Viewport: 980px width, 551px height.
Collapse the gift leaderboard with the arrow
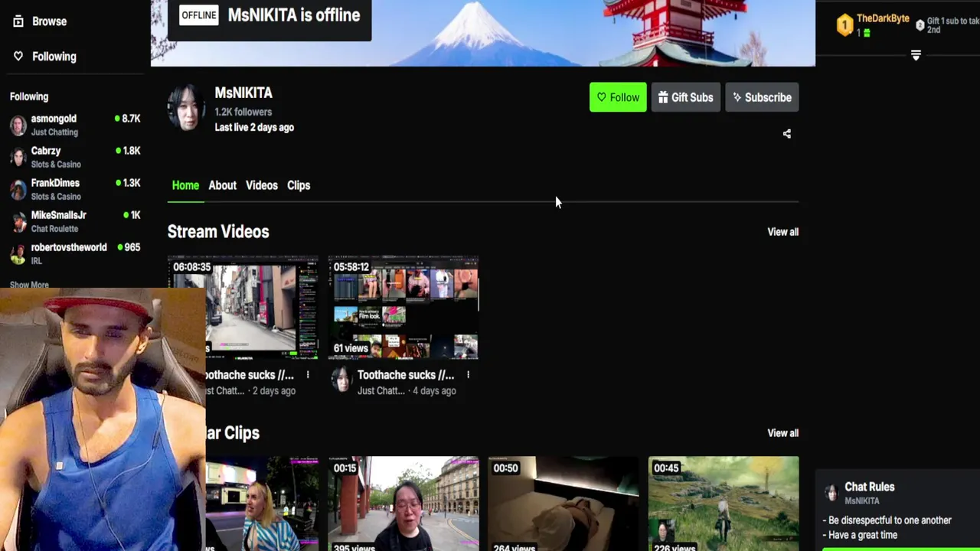916,55
